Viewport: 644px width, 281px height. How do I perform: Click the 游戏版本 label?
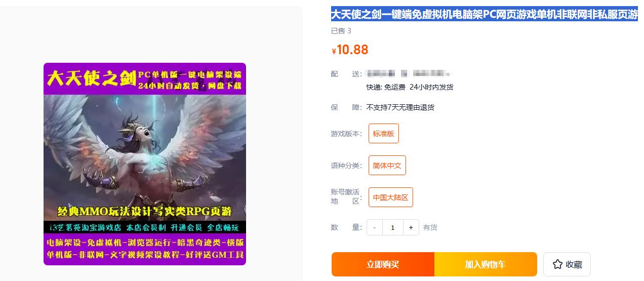(346, 134)
